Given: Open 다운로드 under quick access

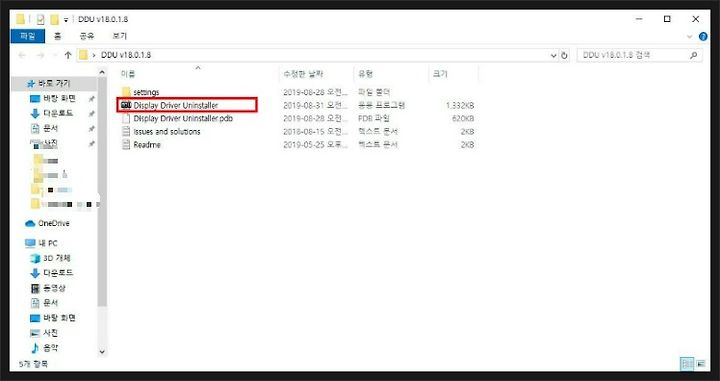Looking at the screenshot, I should click(52, 113).
